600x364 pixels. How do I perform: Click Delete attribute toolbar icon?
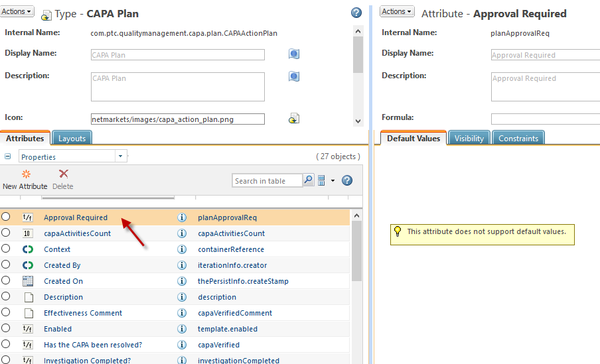[x=64, y=174]
